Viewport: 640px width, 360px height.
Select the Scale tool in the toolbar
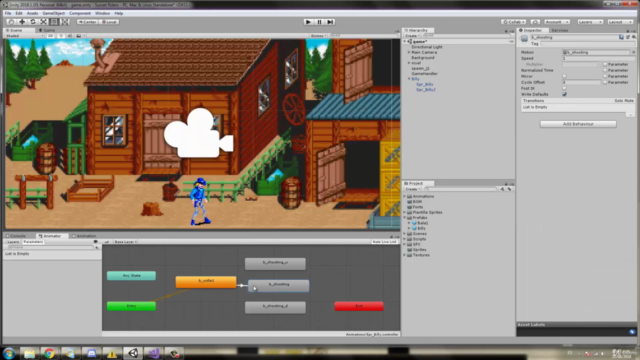43,22
